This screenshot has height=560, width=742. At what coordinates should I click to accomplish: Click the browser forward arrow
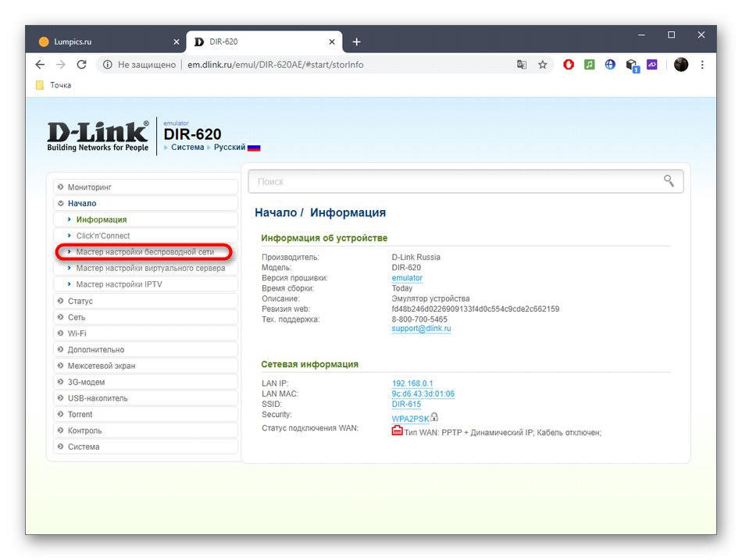pos(61,65)
